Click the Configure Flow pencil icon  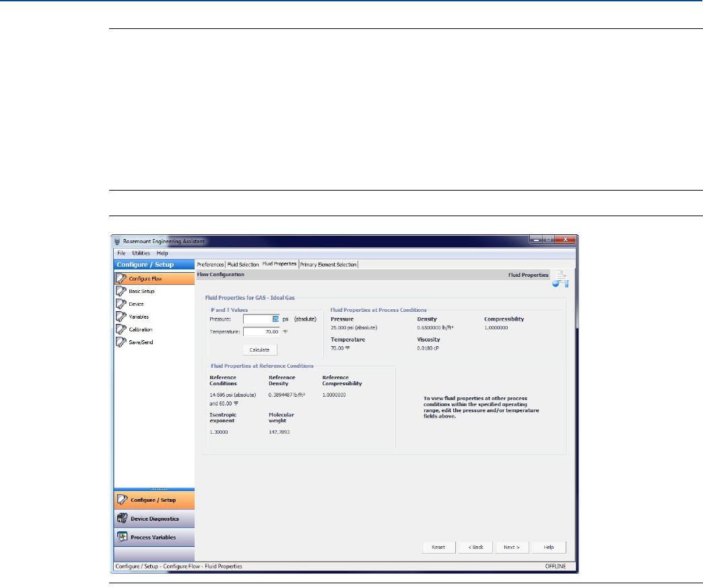(121, 279)
